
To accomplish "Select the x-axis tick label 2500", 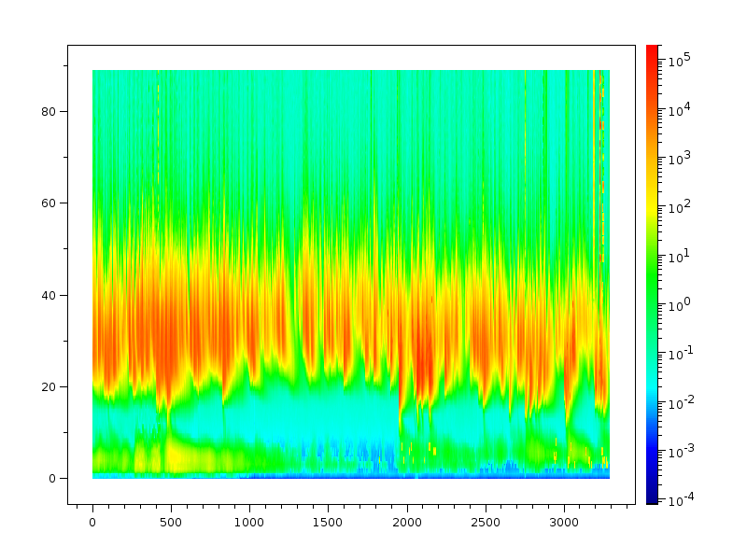I will point(485,524).
